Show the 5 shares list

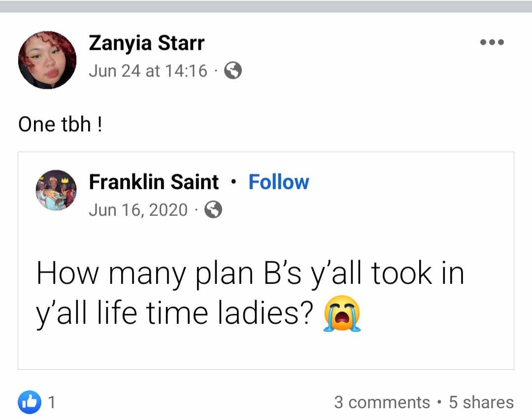pos(481,402)
